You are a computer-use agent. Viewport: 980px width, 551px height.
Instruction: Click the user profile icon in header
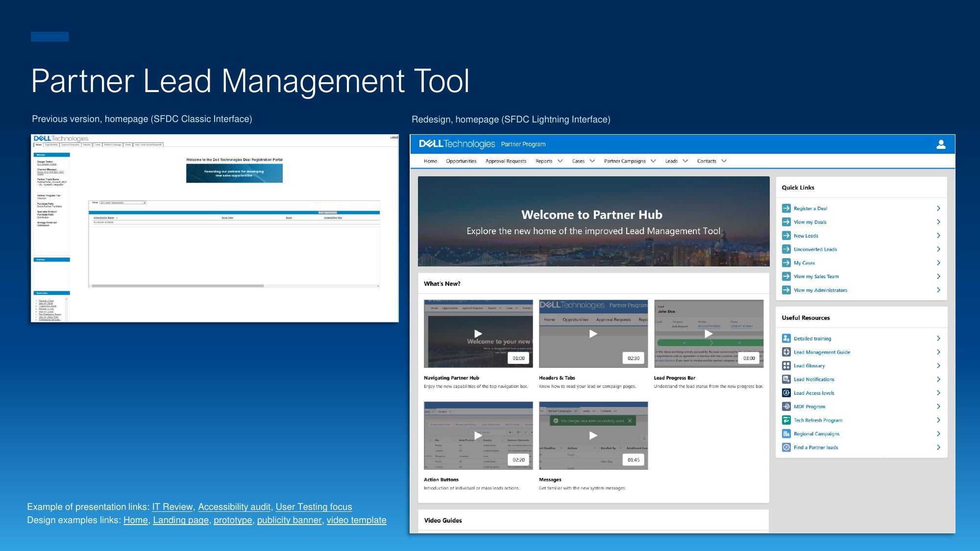click(x=941, y=144)
